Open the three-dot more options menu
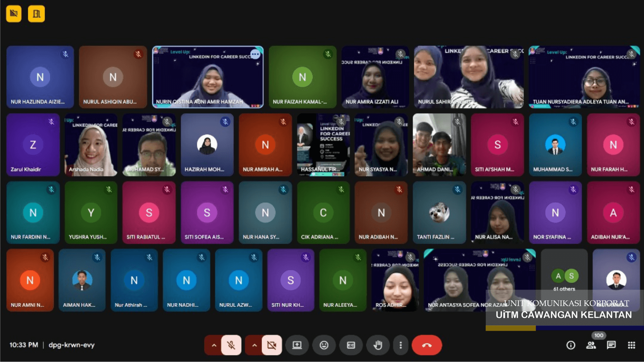 [x=400, y=345]
